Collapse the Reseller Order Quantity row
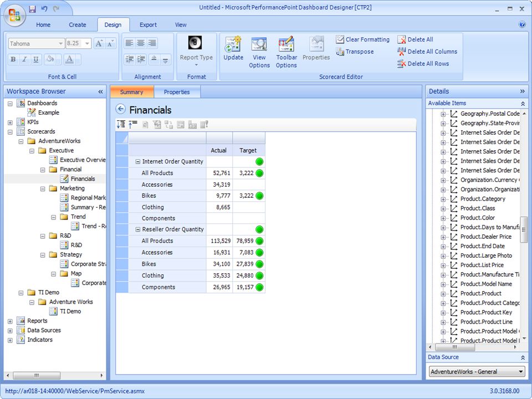 (x=138, y=229)
